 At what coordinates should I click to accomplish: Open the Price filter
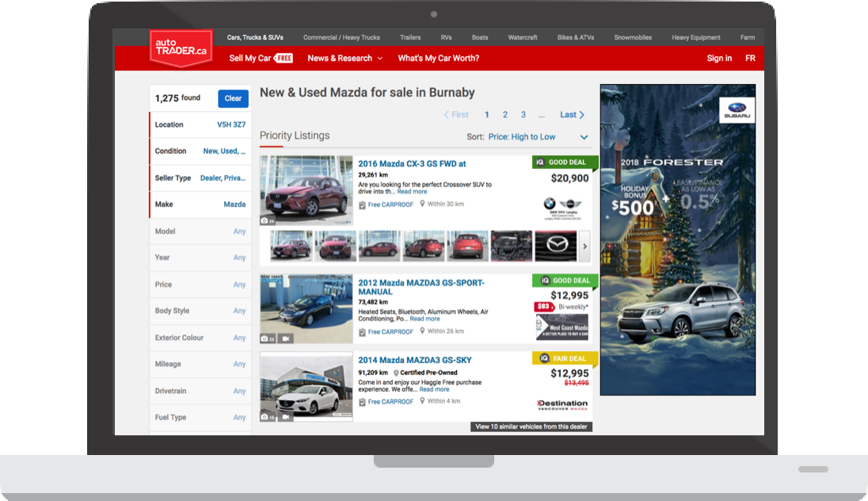coord(200,285)
